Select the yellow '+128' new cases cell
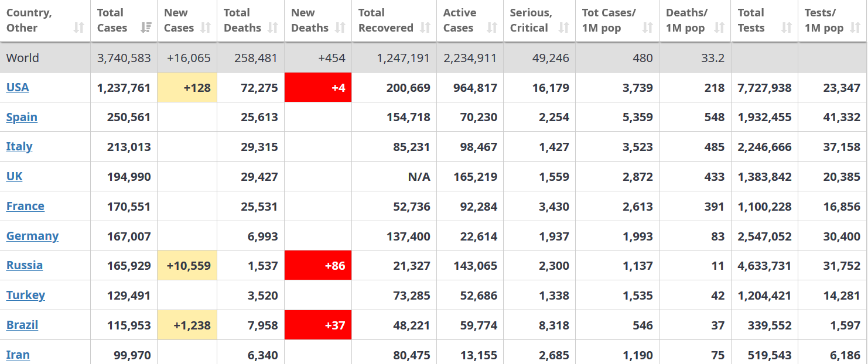Viewport: 868px width, 364px height. coord(187,87)
